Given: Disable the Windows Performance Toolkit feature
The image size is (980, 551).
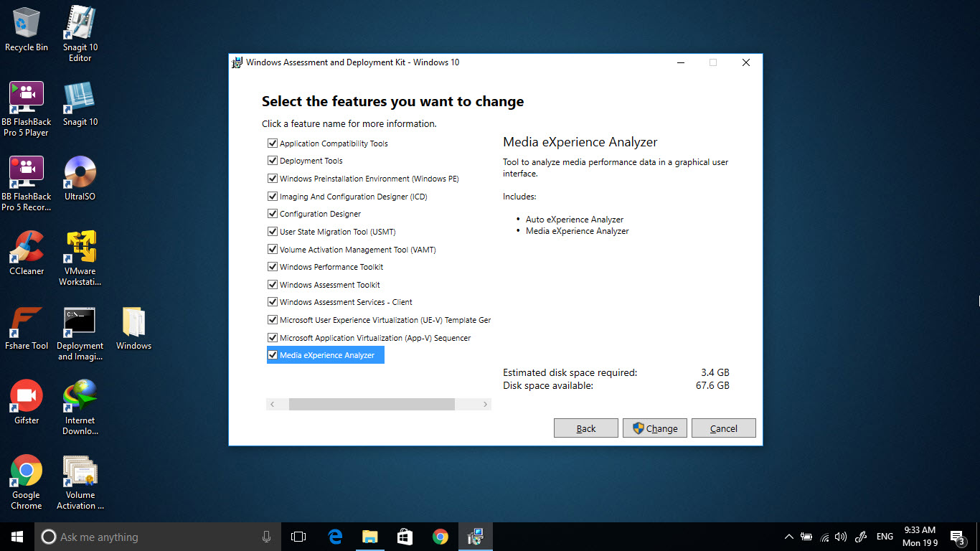Looking at the screenshot, I should tap(273, 266).
